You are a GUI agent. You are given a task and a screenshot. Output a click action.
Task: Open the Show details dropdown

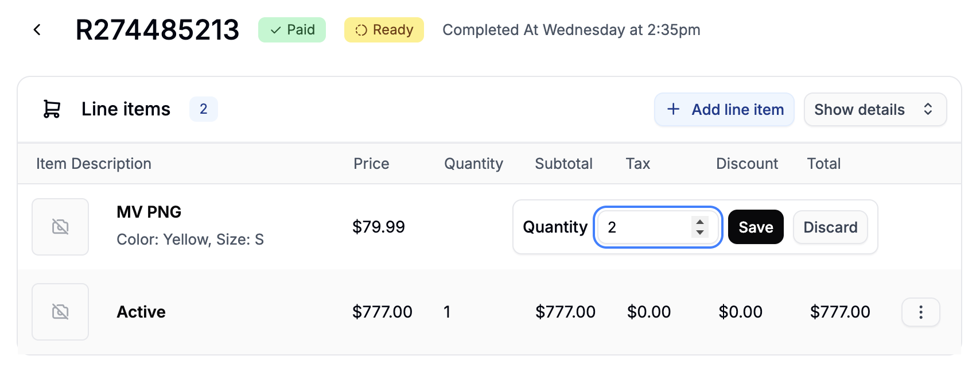point(875,109)
